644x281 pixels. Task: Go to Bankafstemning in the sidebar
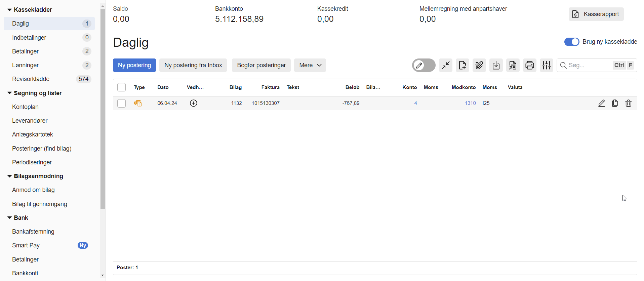pos(33,232)
